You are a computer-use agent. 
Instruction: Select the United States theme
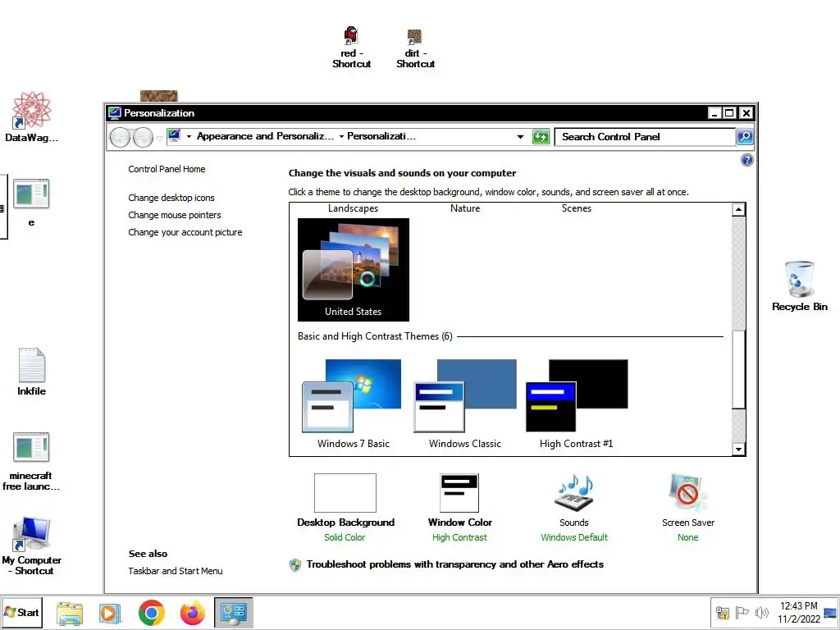pyautogui.click(x=353, y=269)
